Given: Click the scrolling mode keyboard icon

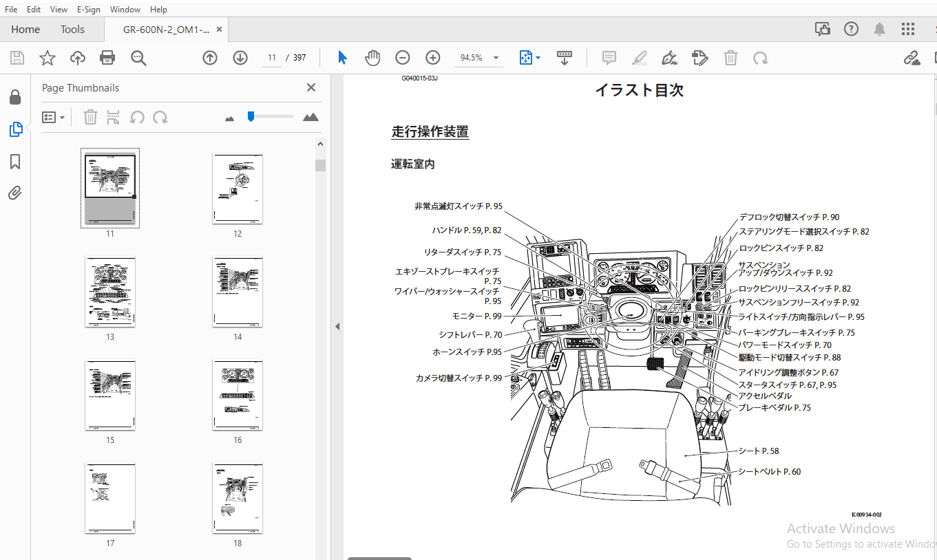Looking at the screenshot, I should tap(565, 58).
